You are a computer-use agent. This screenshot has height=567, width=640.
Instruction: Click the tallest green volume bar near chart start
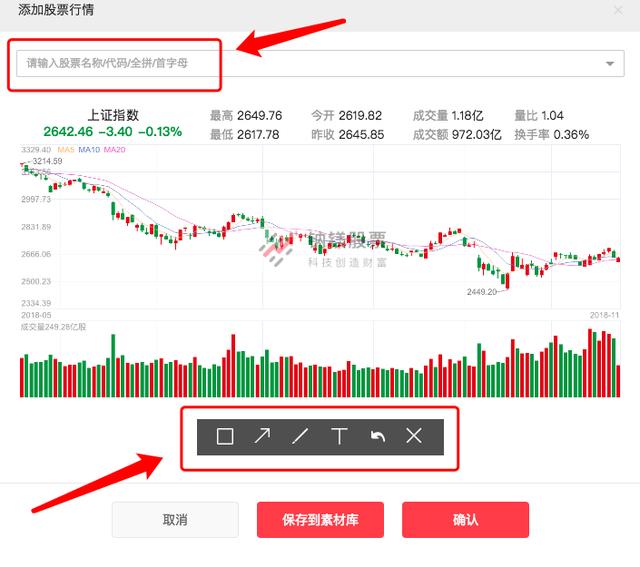[113, 365]
